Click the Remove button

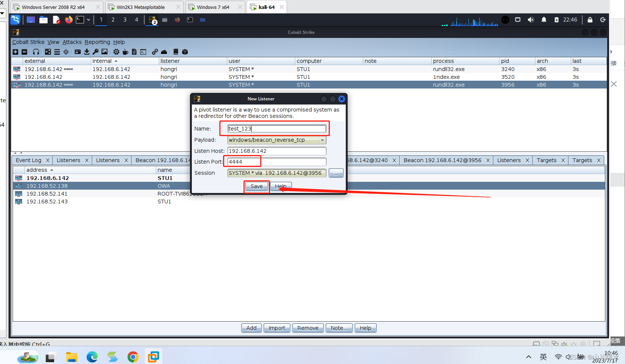coord(308,328)
